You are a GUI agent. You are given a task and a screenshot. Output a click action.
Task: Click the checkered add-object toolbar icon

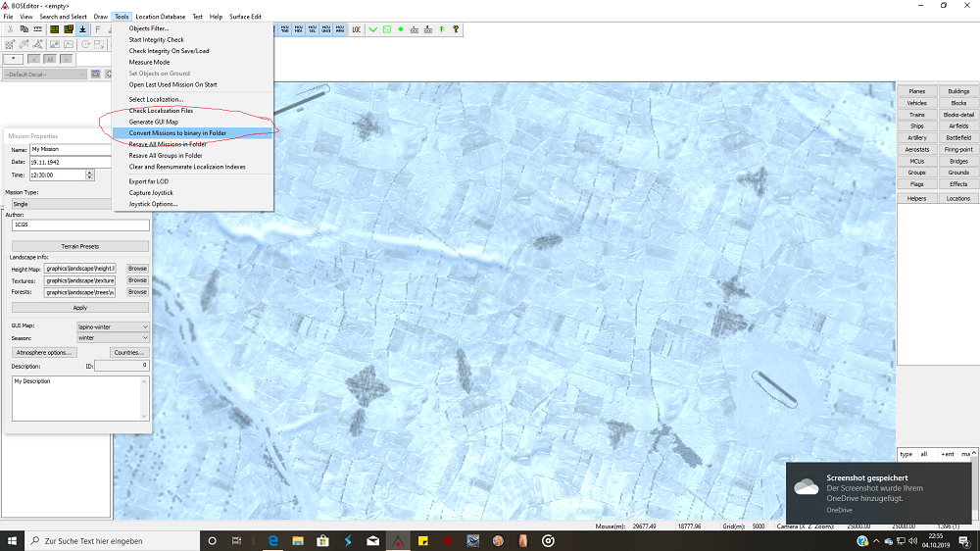(x=10, y=44)
